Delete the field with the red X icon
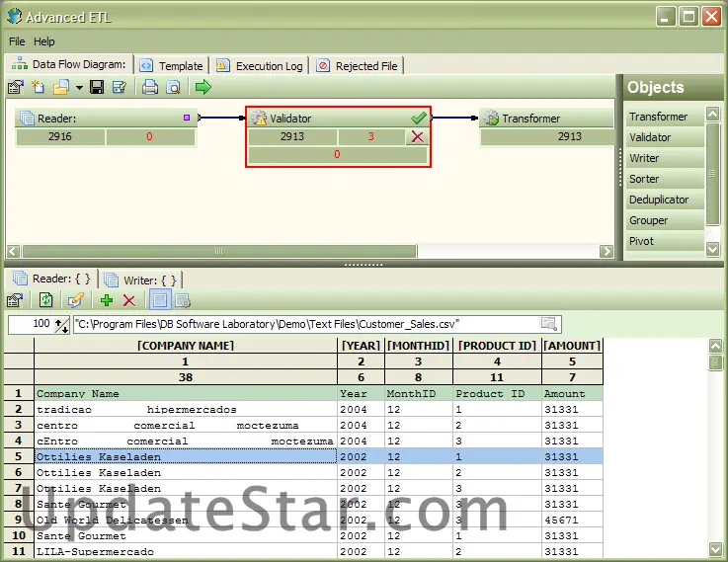 [129, 300]
